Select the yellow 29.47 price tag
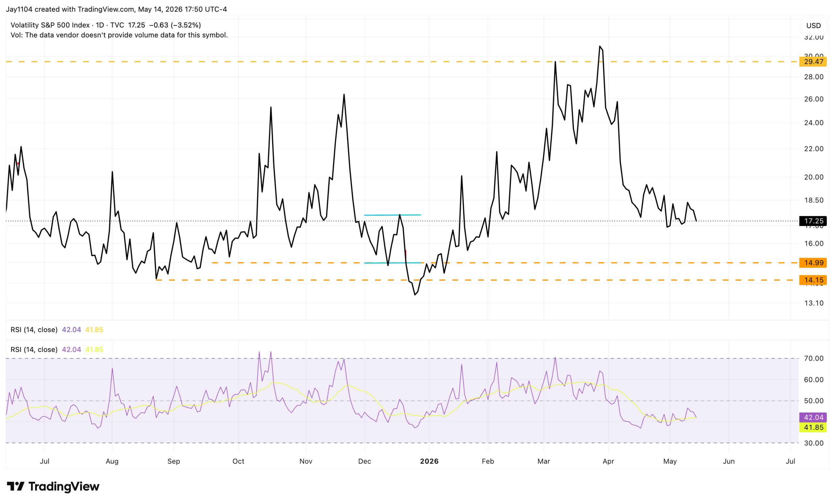This screenshot has height=504, width=835. (813, 62)
